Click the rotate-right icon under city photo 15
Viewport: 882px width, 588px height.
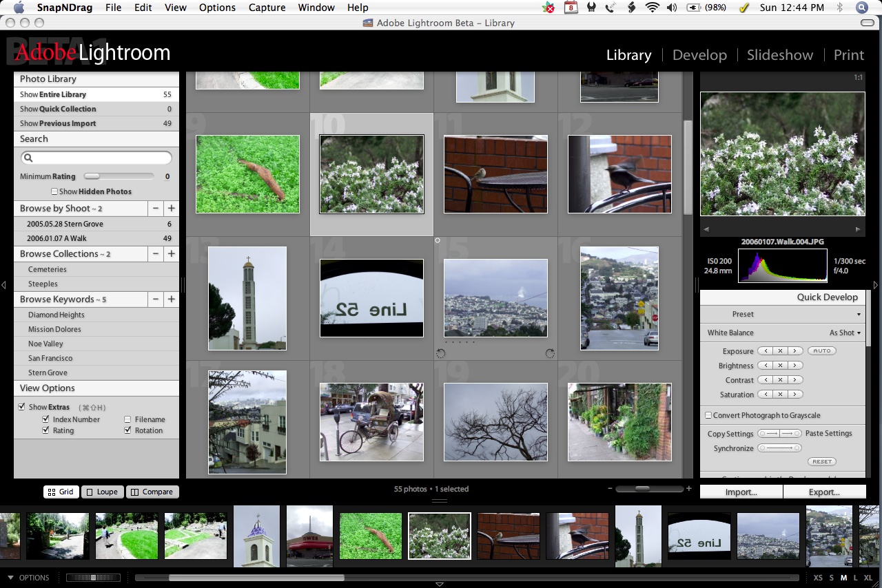550,353
